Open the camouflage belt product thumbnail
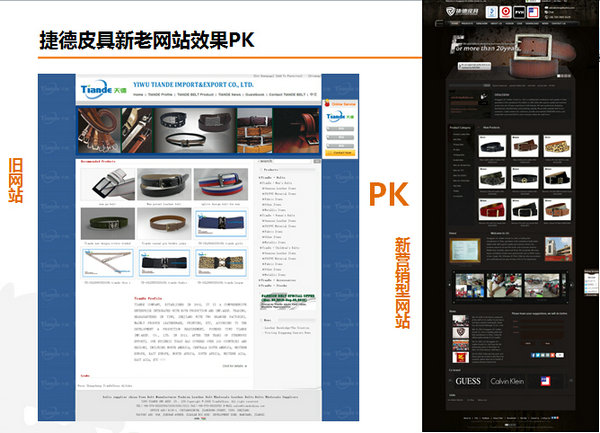This screenshot has height=433, width=600. [492, 178]
